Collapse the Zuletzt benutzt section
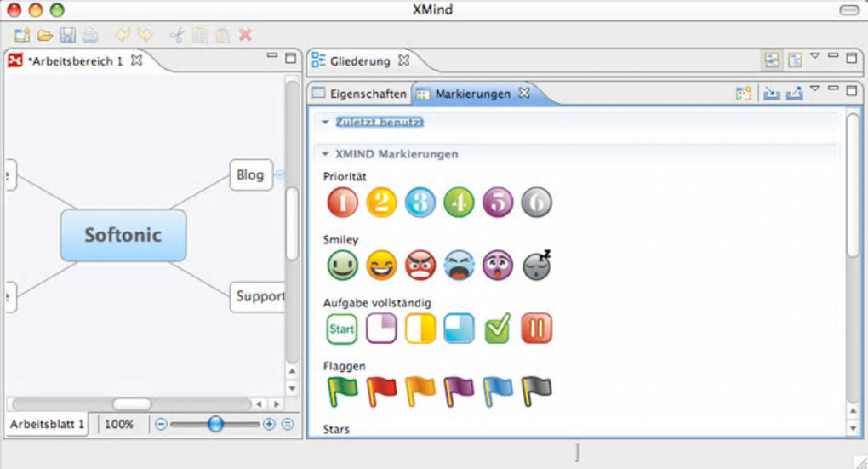This screenshot has width=868, height=469. coord(325,123)
